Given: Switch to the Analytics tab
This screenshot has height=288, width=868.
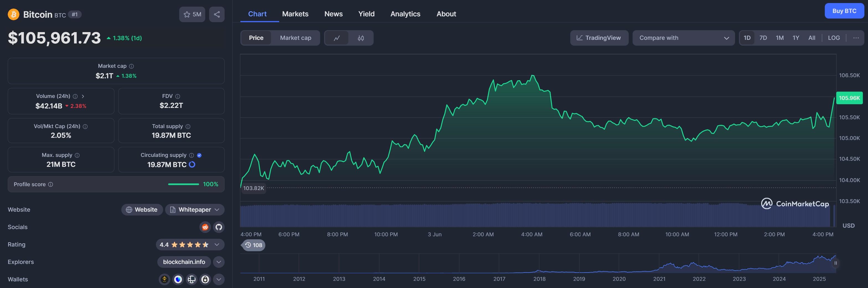Looking at the screenshot, I should (x=405, y=14).
